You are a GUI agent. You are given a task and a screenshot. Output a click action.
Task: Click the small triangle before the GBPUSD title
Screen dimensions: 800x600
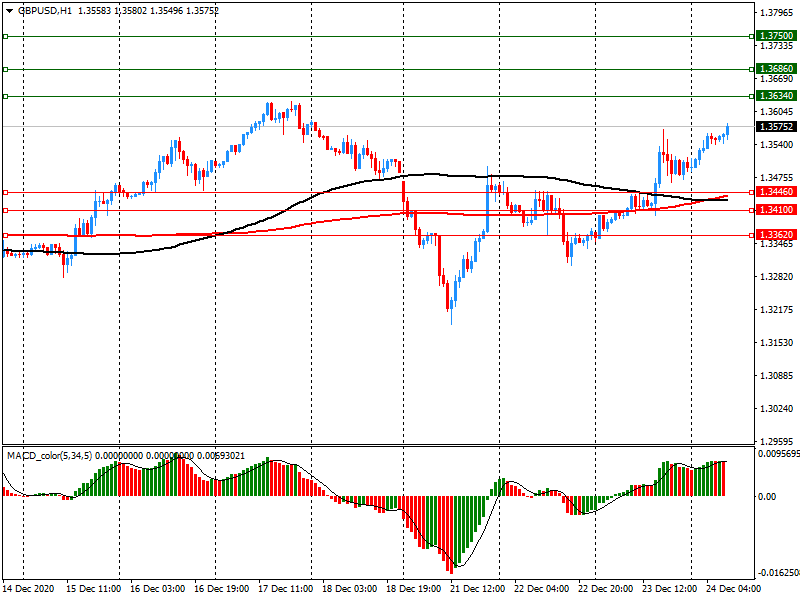point(9,10)
